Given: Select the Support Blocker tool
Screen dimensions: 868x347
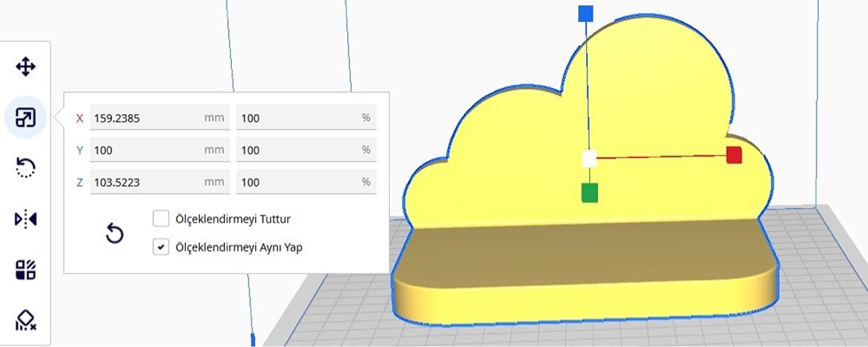Looking at the screenshot, I should click(26, 320).
